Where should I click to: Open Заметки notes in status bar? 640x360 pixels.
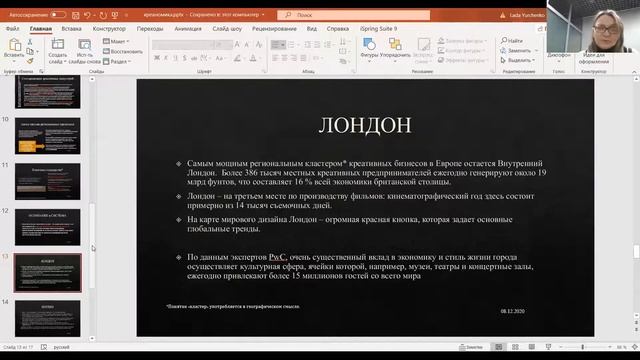click(x=471, y=347)
